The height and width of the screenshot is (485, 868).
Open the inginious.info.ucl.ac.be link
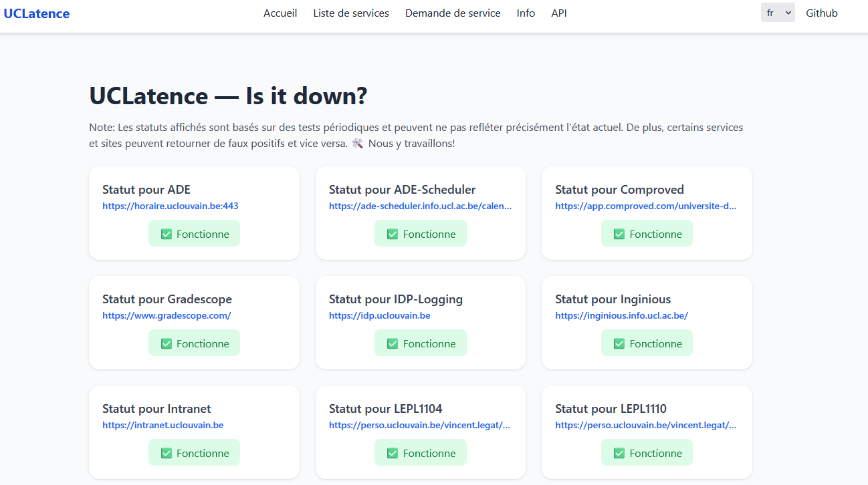coord(621,315)
